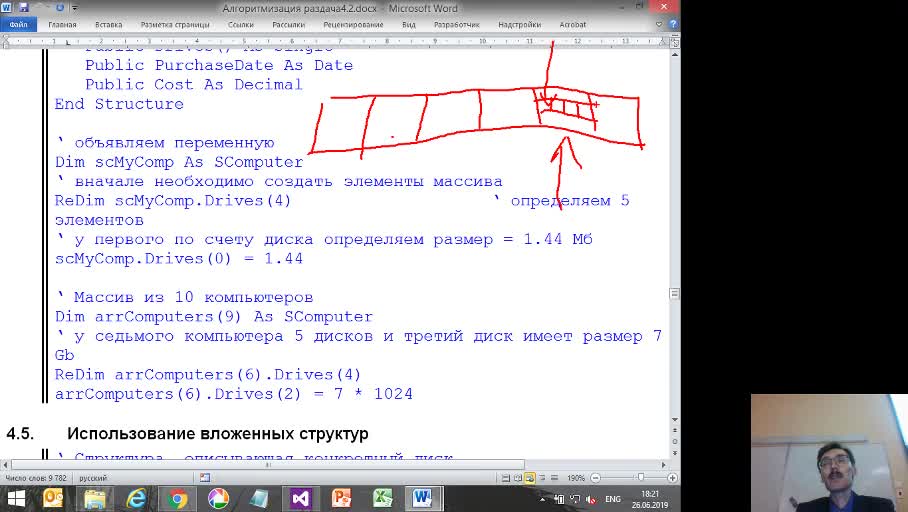Open the Acrobat ribbon tab
908x512 pixels.
pos(573,25)
